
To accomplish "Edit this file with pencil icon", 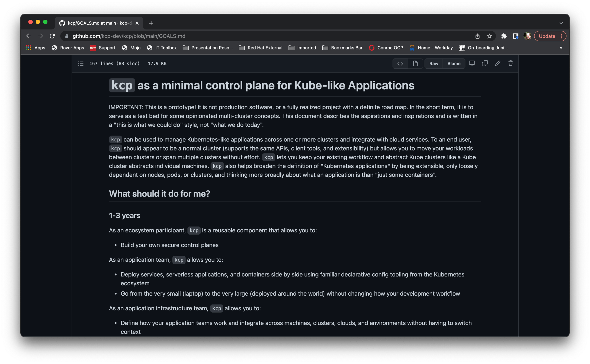I will click(x=498, y=63).
